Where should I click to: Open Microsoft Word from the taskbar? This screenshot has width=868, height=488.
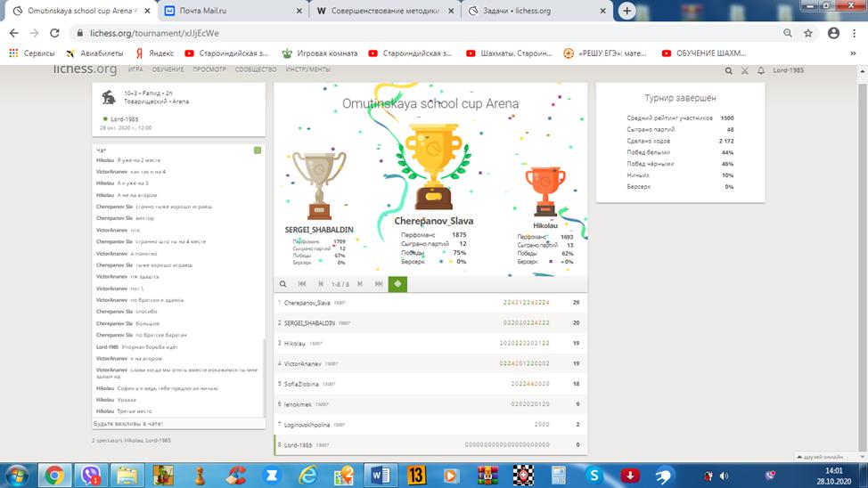pos(377,474)
